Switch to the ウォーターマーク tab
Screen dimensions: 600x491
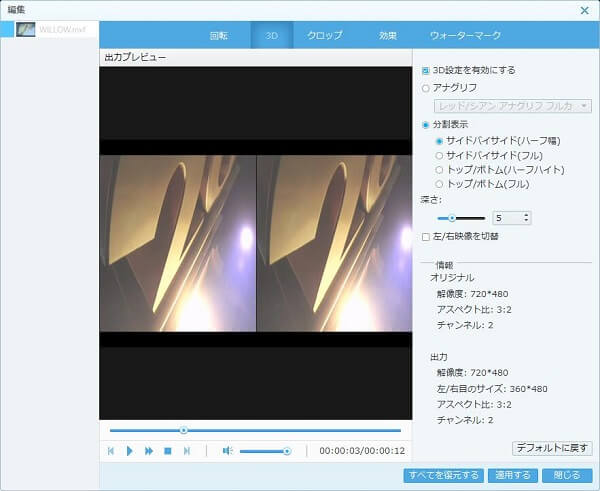coord(465,36)
